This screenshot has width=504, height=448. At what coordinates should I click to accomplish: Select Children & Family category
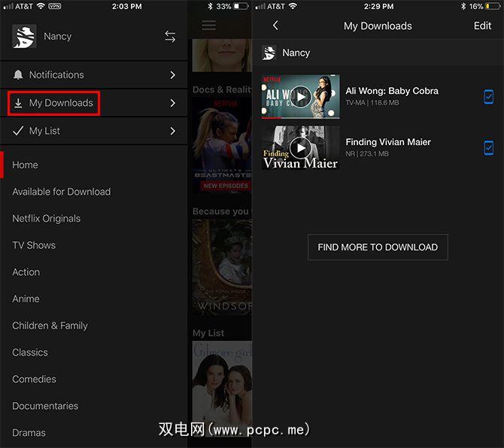(x=50, y=325)
